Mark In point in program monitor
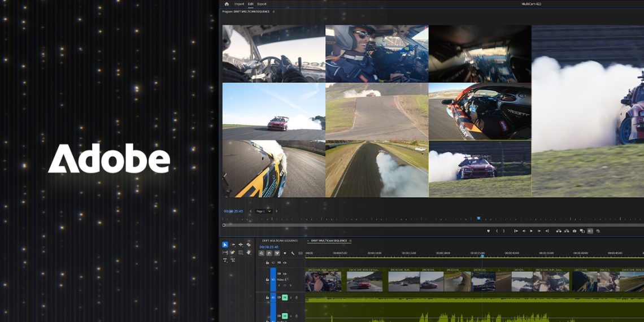Image resolution: width=644 pixels, height=322 pixels. pyautogui.click(x=497, y=231)
